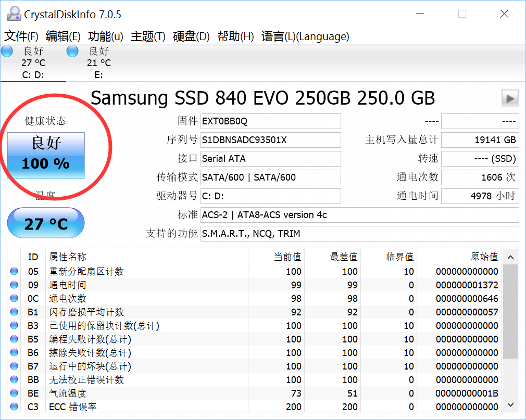Open the 编辑(E) menu
526x420 pixels.
pyautogui.click(x=63, y=36)
